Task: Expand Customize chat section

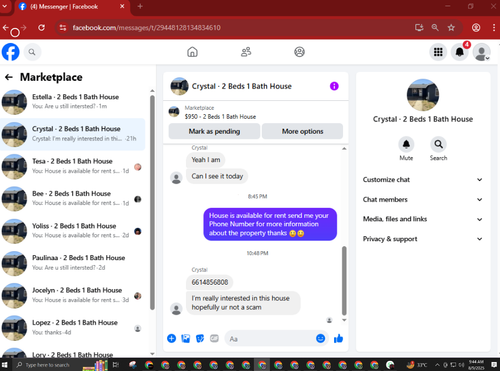Action: [x=423, y=180]
